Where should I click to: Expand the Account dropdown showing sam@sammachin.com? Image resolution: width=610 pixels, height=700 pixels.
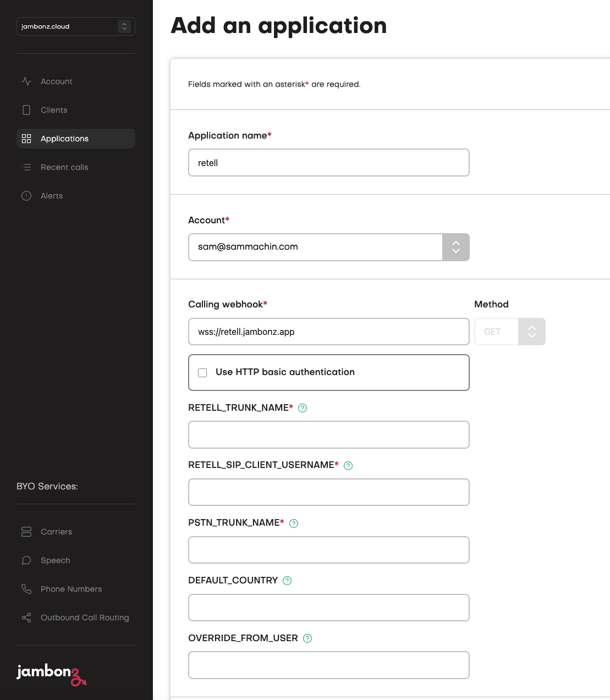(x=455, y=247)
